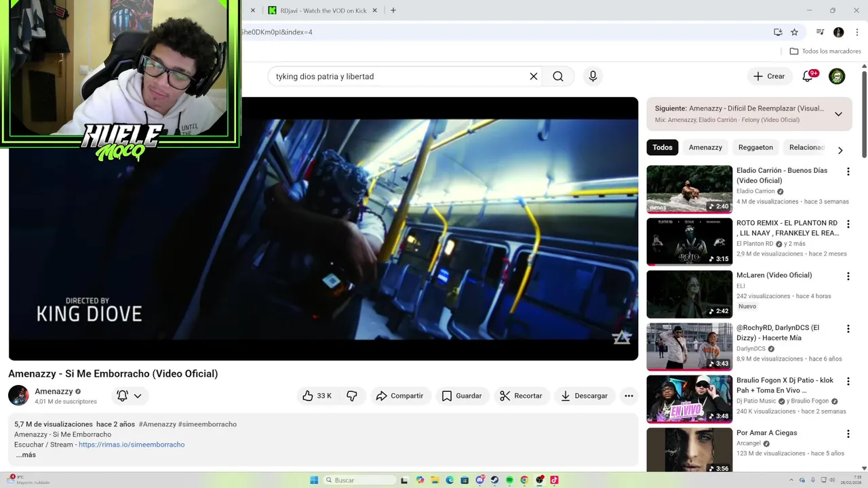This screenshot has width=868, height=488.
Task: Click the Crear button
Action: 769,77
